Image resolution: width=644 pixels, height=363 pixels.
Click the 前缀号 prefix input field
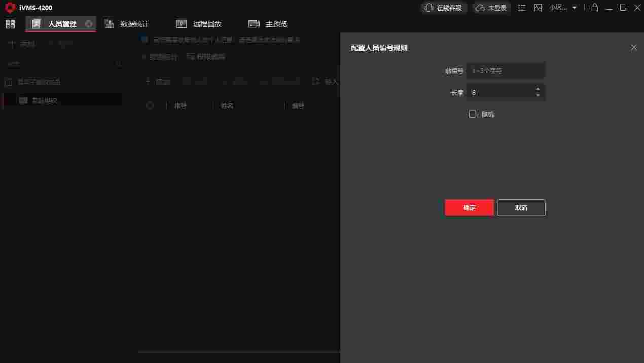coord(506,70)
